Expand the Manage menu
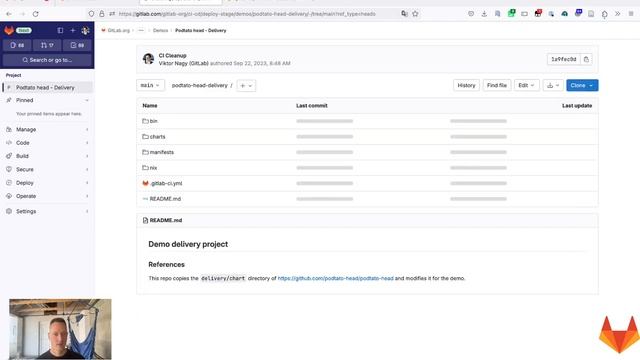Image resolution: width=640 pixels, height=360 pixels. 47,129
